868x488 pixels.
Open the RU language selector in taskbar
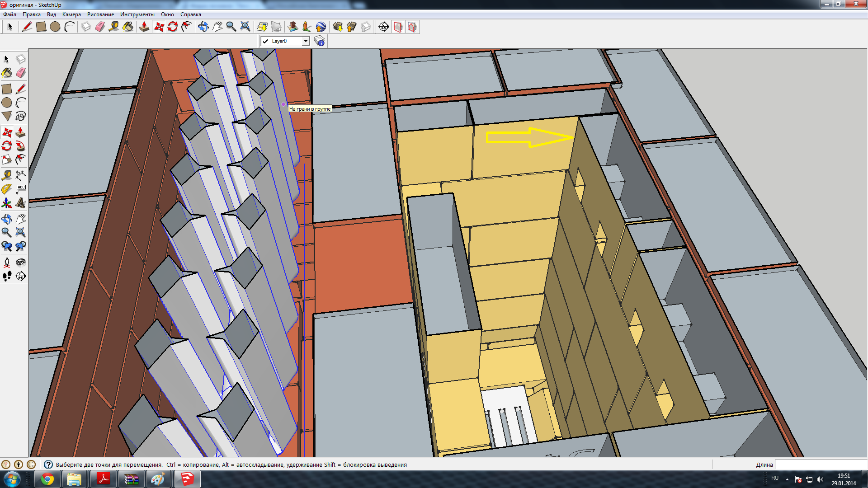point(775,478)
